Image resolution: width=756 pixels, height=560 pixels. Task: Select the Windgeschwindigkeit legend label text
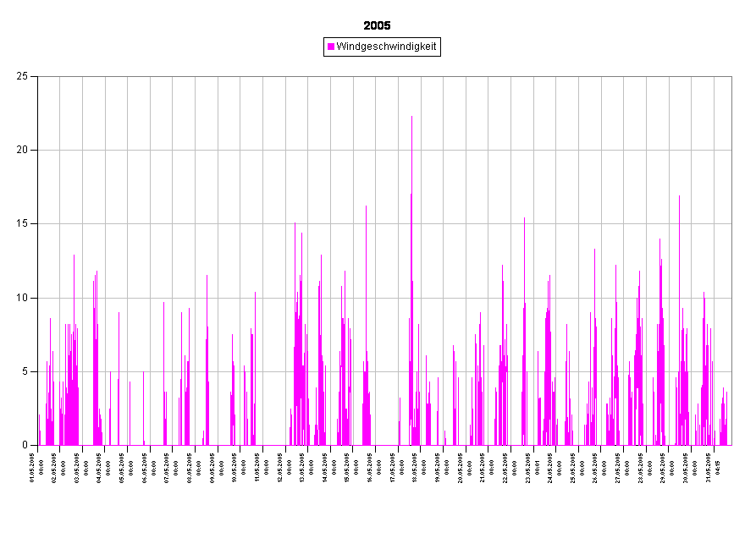click(x=386, y=47)
